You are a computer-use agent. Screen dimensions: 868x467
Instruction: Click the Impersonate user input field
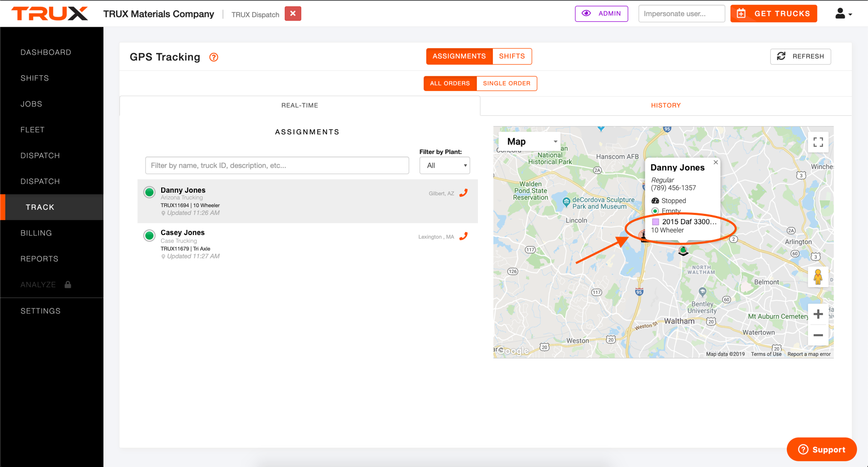(x=681, y=13)
